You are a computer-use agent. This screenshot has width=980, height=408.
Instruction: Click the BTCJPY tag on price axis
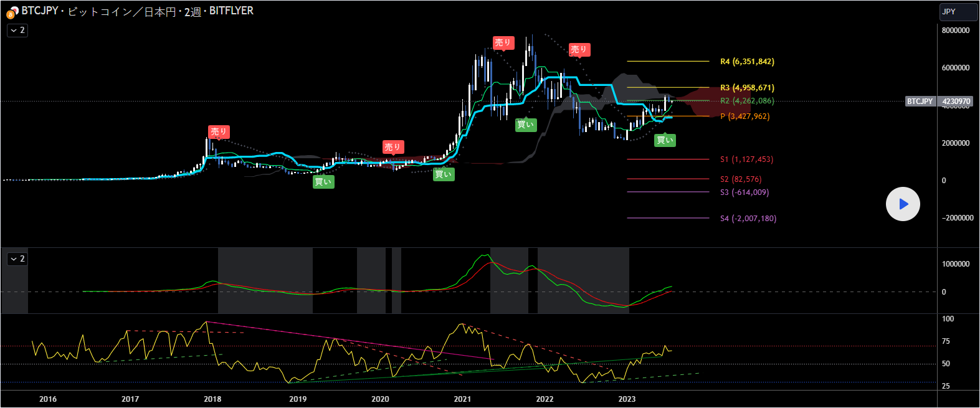pyautogui.click(x=920, y=102)
